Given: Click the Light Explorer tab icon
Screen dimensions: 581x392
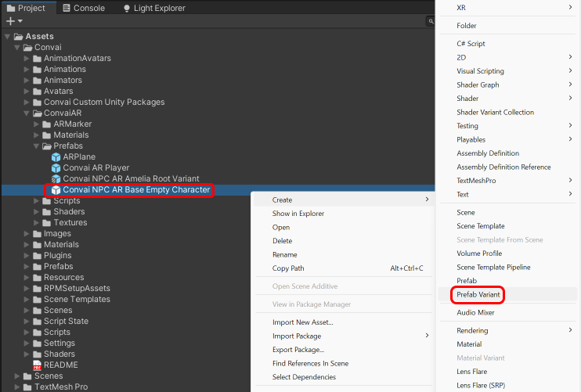Looking at the screenshot, I should (x=128, y=9).
